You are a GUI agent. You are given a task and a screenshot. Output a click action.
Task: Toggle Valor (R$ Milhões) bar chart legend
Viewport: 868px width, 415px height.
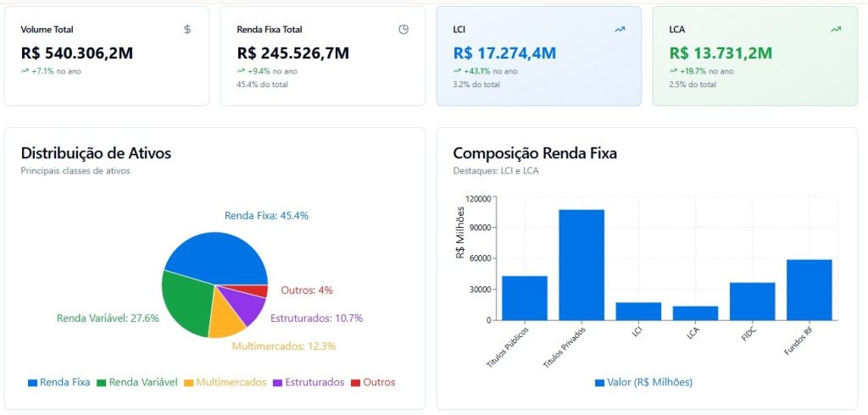644,382
